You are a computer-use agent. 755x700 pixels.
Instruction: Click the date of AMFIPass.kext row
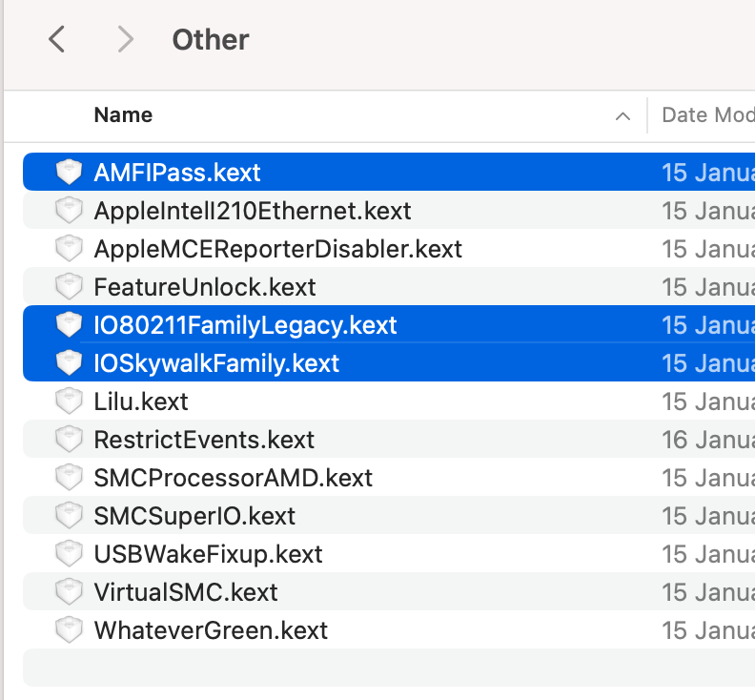click(708, 173)
